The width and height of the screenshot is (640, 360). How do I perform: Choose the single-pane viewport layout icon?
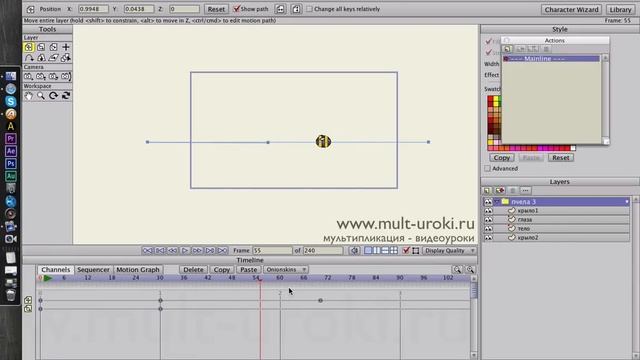pyautogui.click(x=368, y=251)
